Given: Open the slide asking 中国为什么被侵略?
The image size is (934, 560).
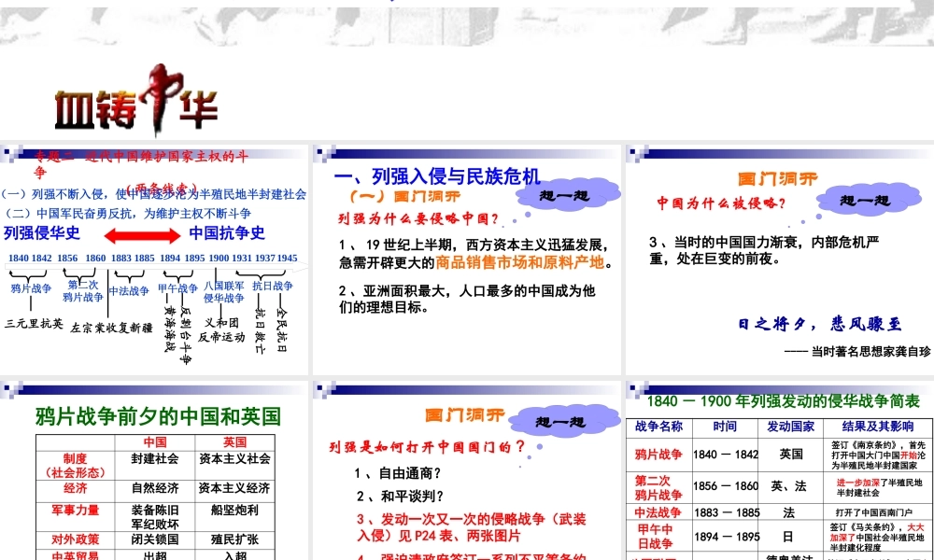Looking at the screenshot, I should (x=780, y=260).
